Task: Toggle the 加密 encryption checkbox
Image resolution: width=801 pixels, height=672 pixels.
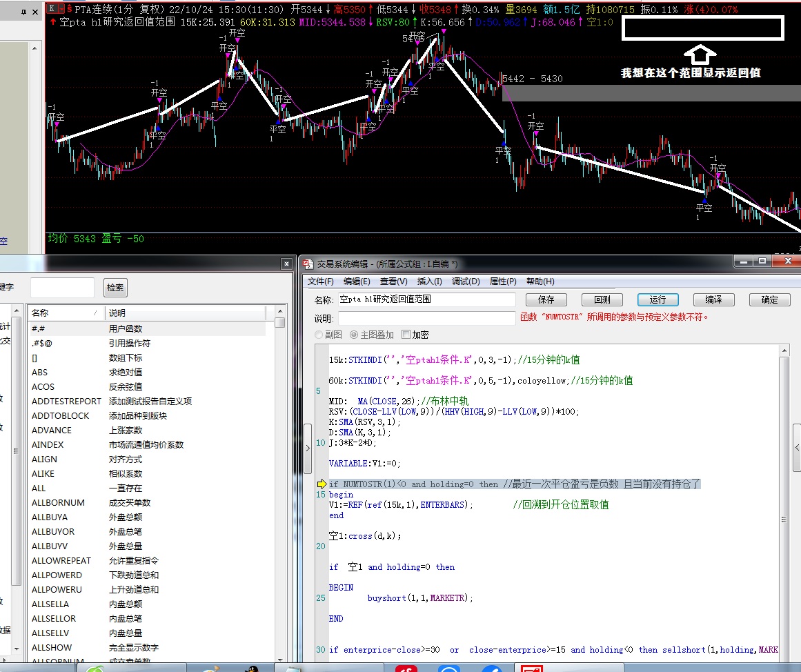Action: tap(406, 334)
